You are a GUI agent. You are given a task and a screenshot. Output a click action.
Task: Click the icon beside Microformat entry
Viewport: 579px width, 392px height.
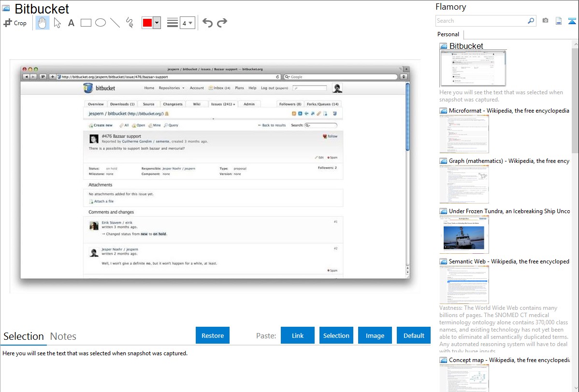tap(443, 111)
